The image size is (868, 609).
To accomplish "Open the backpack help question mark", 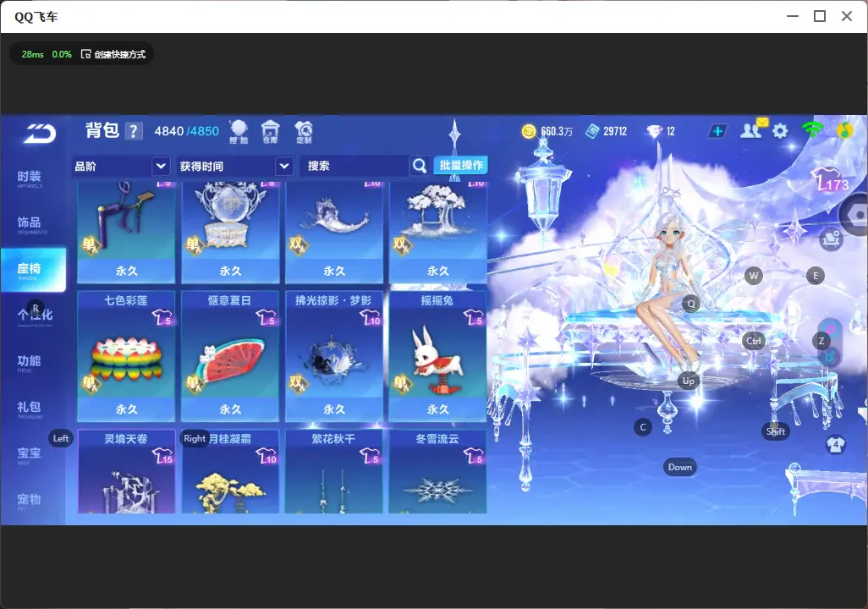I will point(134,131).
